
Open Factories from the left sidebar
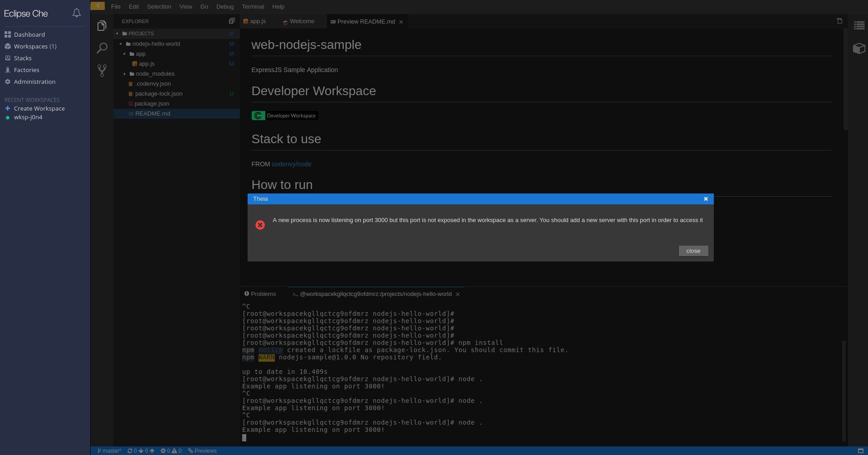point(25,70)
